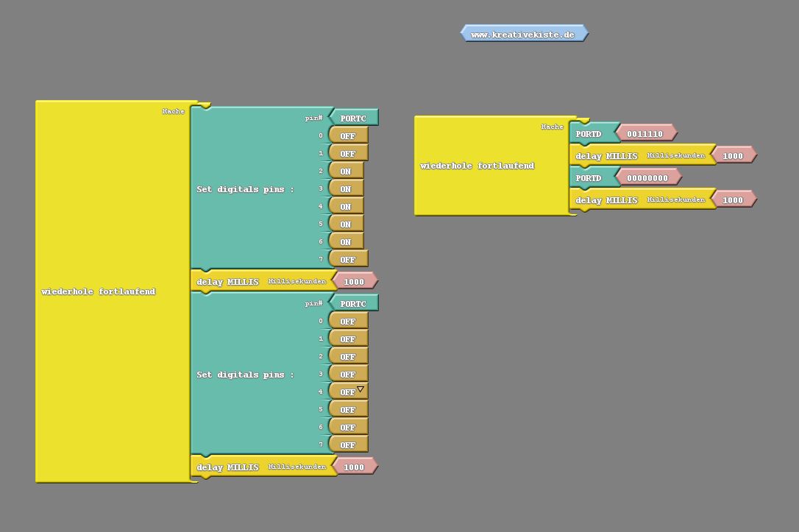Screen dimensions: 799x532
Task: Select the large left 'wiederhole fortlaufend' loop block
Action: pos(99,291)
